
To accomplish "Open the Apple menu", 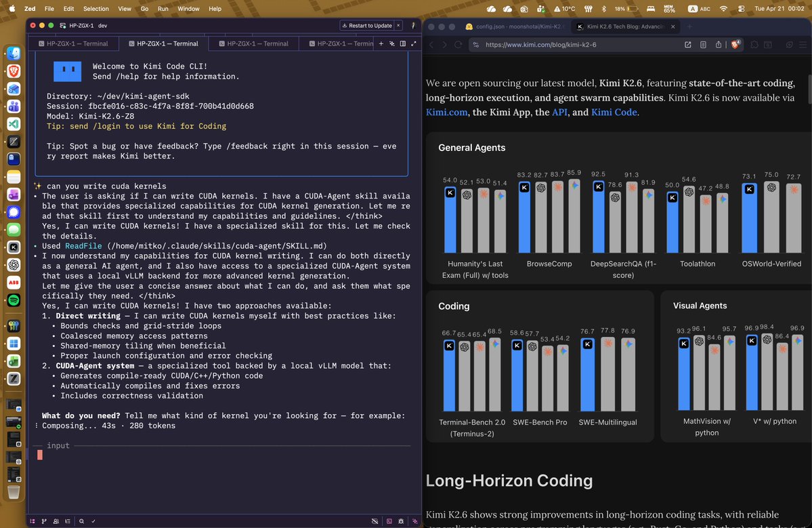I will [x=12, y=8].
